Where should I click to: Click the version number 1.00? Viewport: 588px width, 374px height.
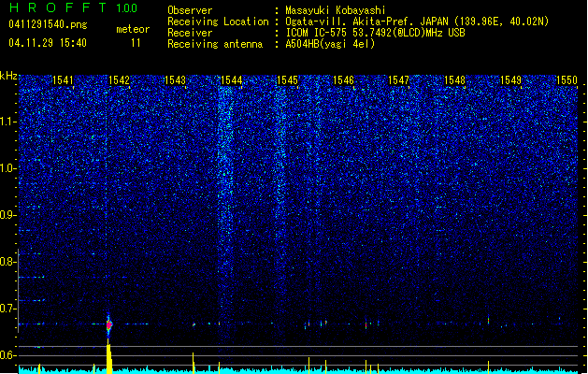[127, 7]
